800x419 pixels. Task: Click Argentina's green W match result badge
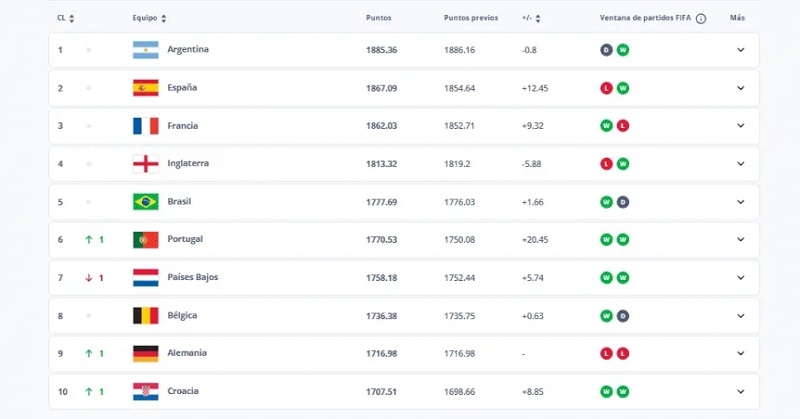click(623, 50)
